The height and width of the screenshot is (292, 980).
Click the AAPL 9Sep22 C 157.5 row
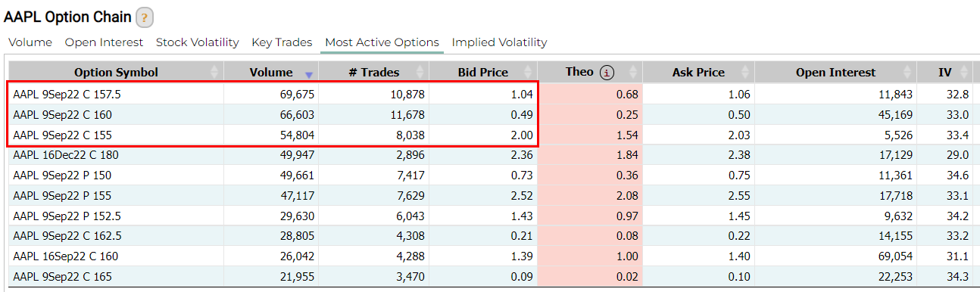[x=489, y=95]
